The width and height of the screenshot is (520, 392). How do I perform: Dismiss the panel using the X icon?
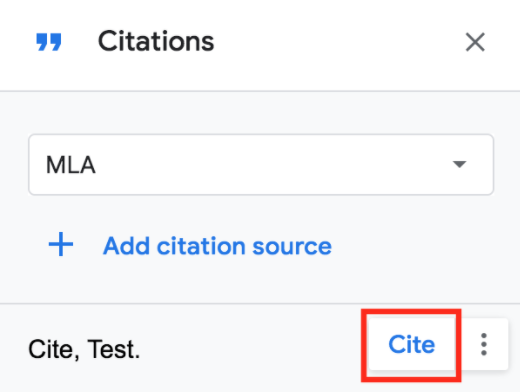pos(475,42)
